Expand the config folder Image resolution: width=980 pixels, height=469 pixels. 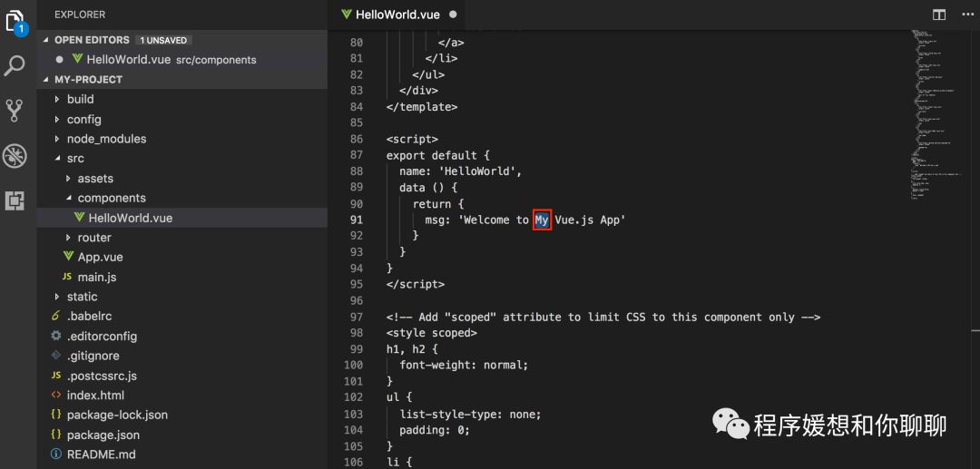57,119
